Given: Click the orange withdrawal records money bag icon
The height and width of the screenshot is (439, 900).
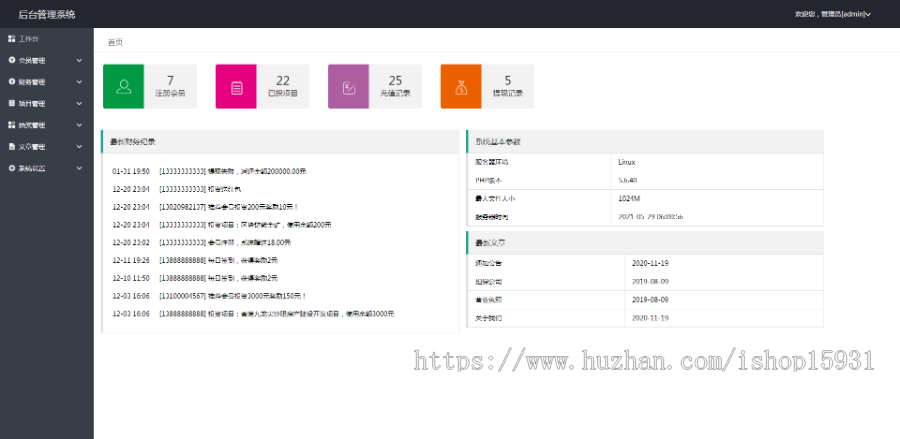Looking at the screenshot, I should 461,87.
